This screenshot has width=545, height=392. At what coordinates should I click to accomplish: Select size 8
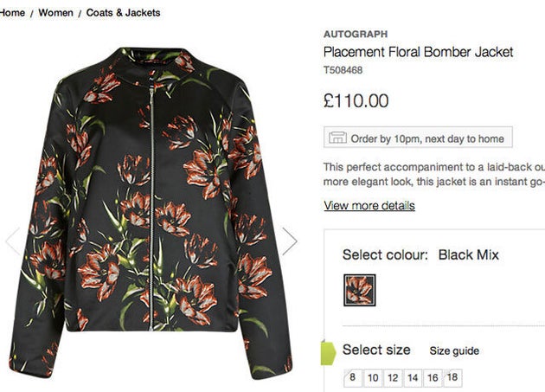pos(353,377)
